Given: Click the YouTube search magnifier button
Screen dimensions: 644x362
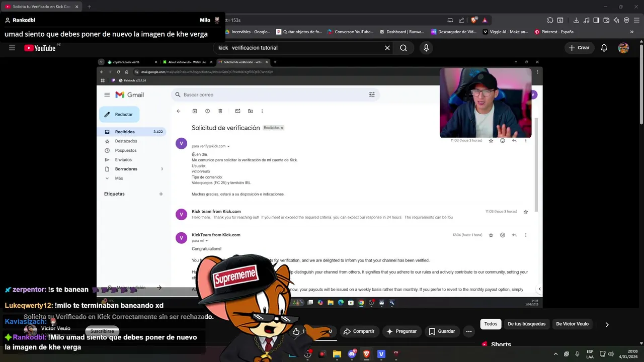Looking at the screenshot, I should pyautogui.click(x=404, y=48).
